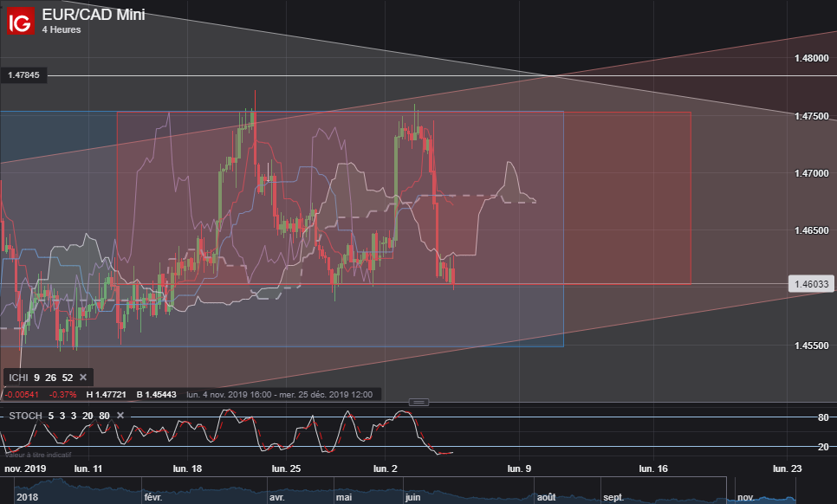Open STOCH 5 3 3 20 80 settings
Image resolution: width=837 pixels, height=504 pixels.
point(59,416)
